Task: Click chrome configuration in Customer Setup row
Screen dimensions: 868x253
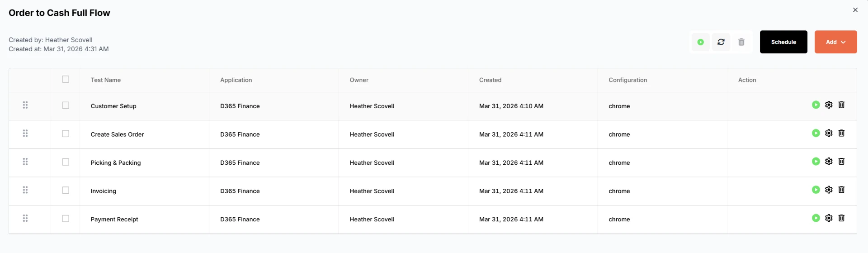Action: [x=619, y=106]
